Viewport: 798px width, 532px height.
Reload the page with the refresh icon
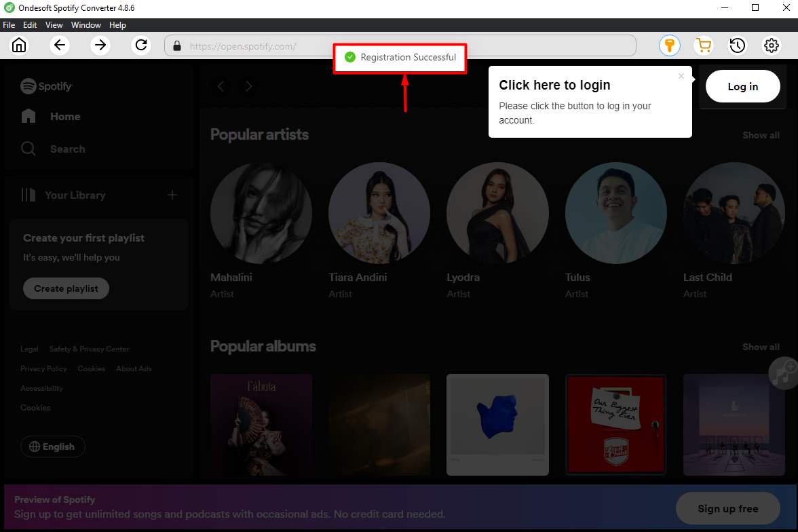pyautogui.click(x=141, y=45)
